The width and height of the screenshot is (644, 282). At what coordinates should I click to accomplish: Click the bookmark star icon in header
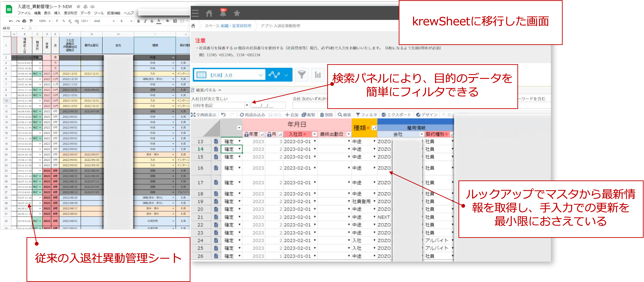pyautogui.click(x=237, y=13)
